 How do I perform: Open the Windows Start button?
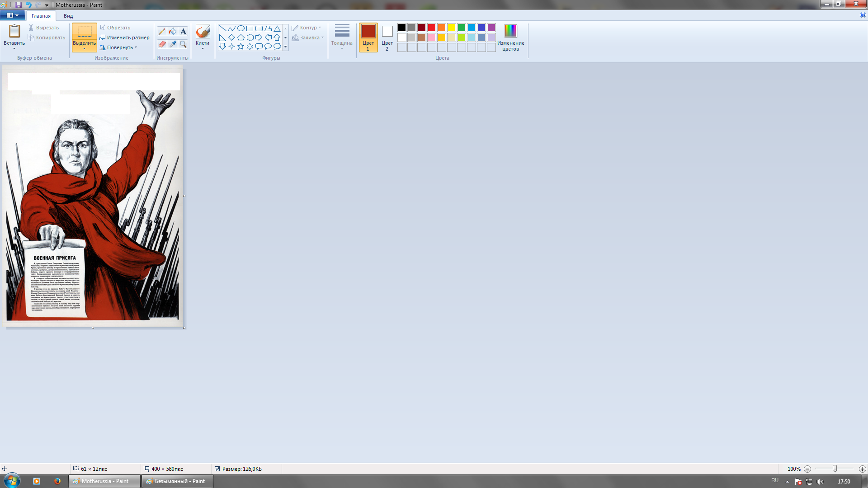[x=12, y=481]
